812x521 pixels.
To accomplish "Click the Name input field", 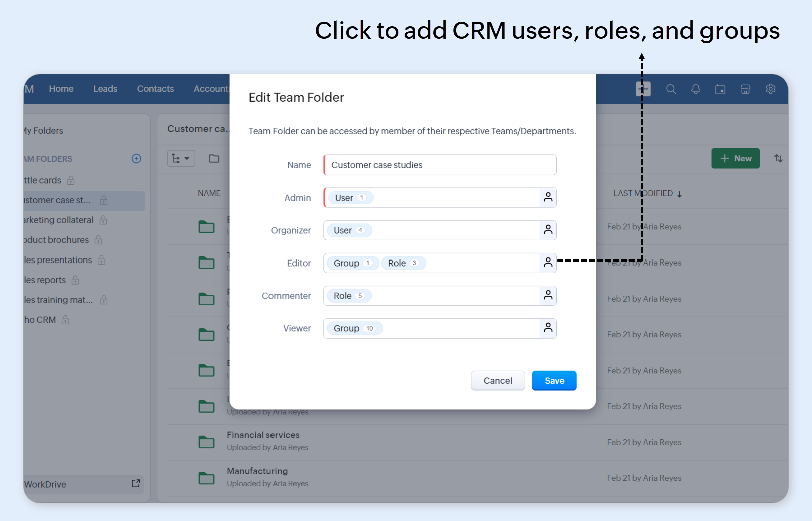I will 440,165.
